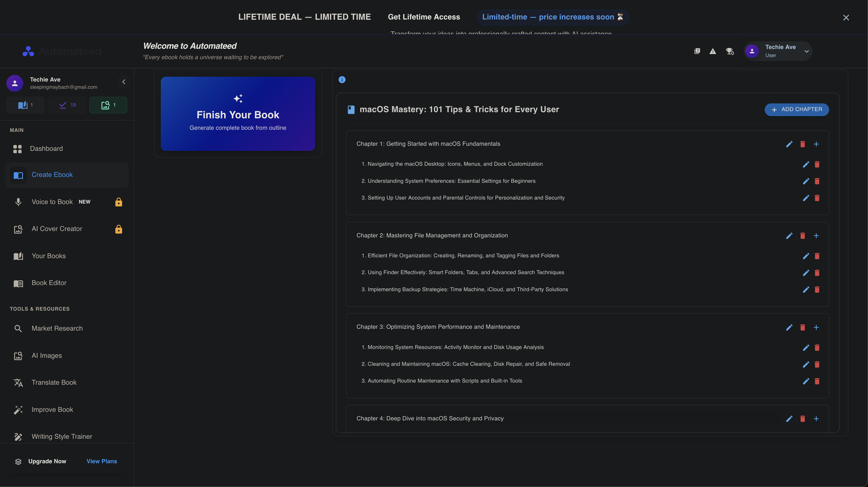
Task: Delete the 'Using Finder Effectively' section
Action: [817, 273]
